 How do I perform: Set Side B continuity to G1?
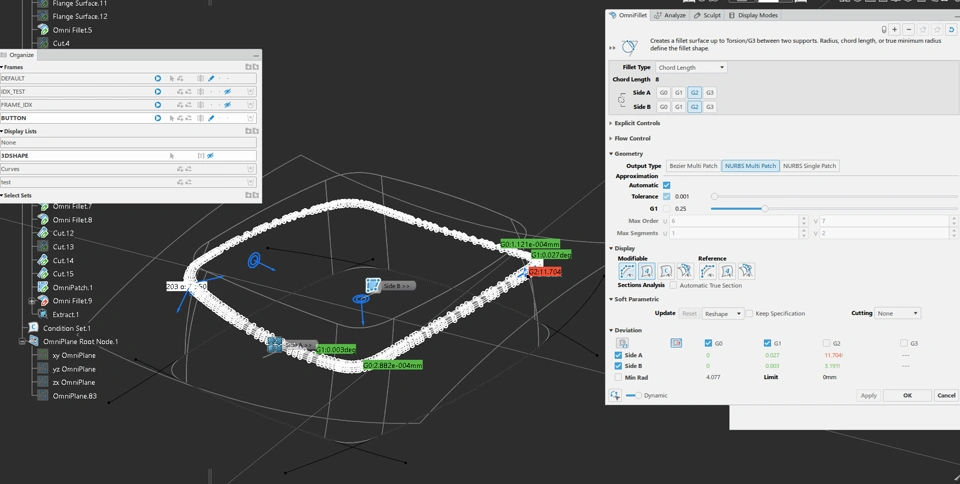(678, 106)
